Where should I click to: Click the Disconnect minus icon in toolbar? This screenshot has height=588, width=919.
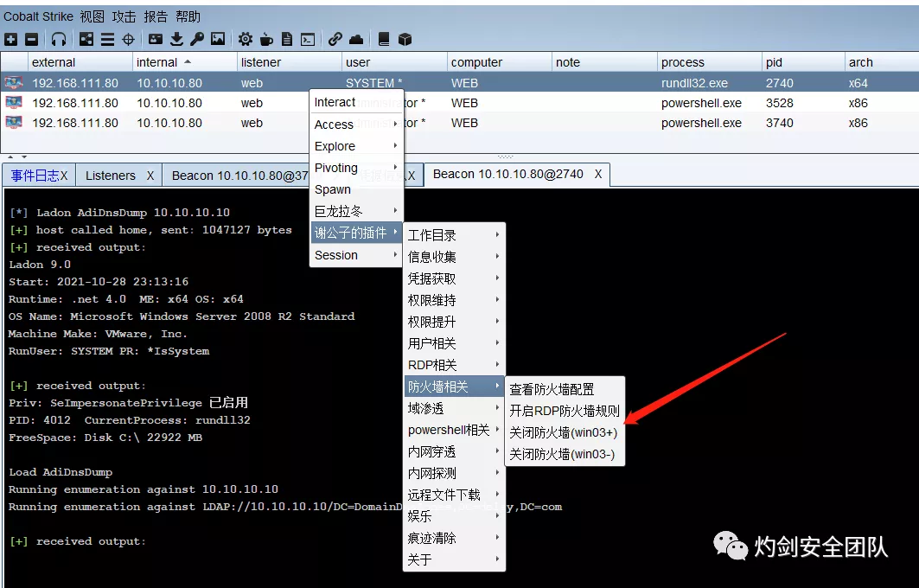(x=32, y=39)
